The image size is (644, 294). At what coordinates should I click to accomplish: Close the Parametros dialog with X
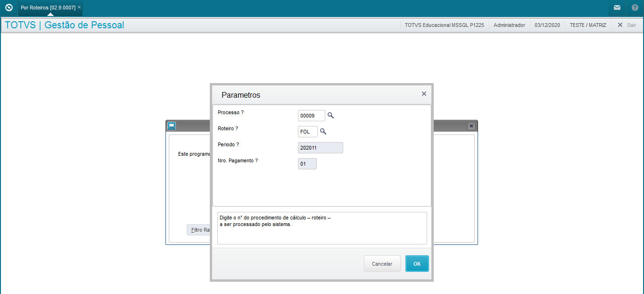click(424, 94)
